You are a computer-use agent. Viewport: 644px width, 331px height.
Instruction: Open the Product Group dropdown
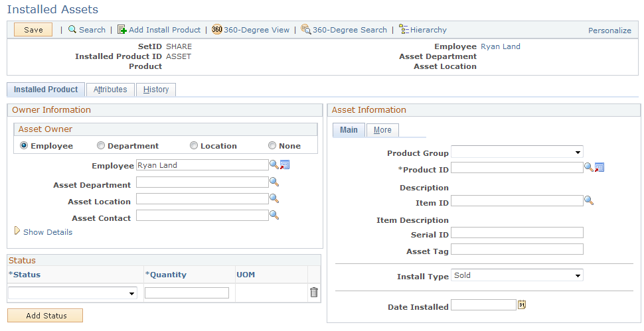tap(517, 152)
